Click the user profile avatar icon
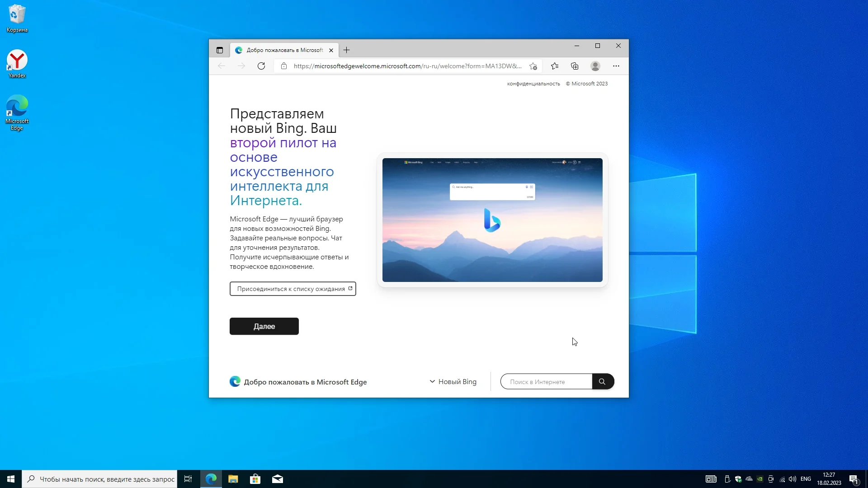This screenshot has height=488, width=868. (595, 66)
